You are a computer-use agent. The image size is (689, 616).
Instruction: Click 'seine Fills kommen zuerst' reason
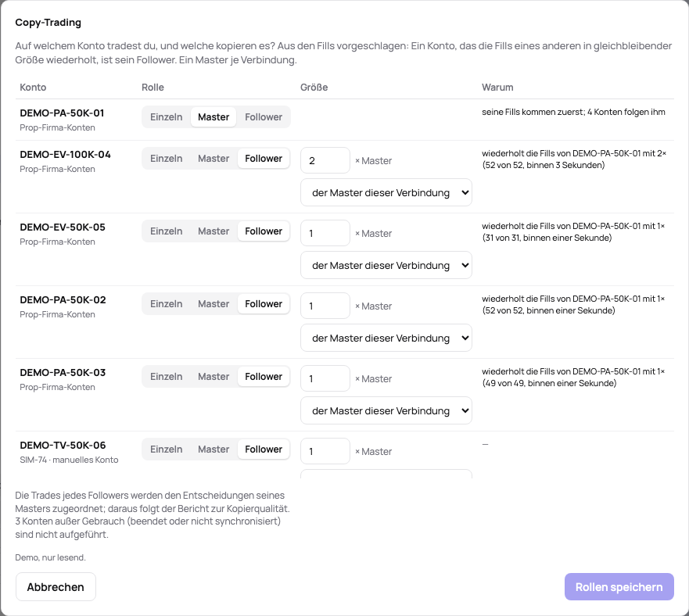(x=573, y=112)
